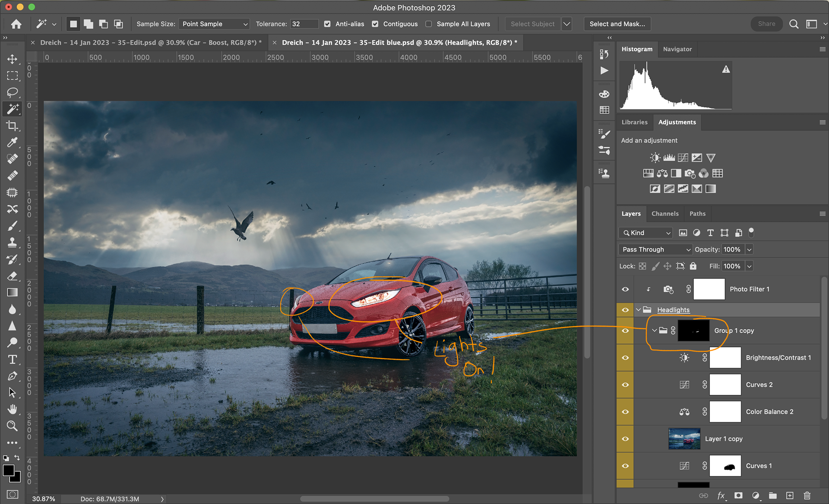Collapse the Headlights group
This screenshot has width=829, height=504.
(x=638, y=310)
